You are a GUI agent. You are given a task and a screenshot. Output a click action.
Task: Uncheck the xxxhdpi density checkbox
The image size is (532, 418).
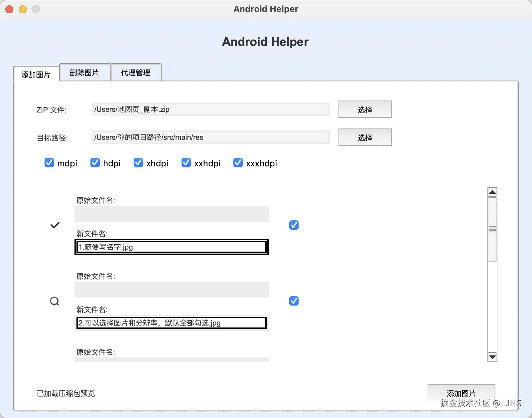click(x=238, y=163)
